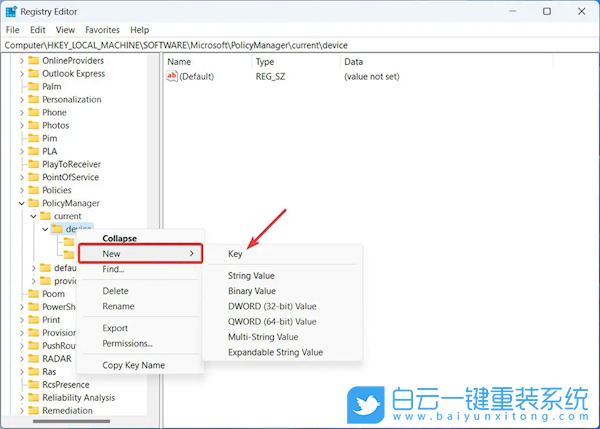Click the current key folder icon
The image size is (600, 429).
[46, 216]
